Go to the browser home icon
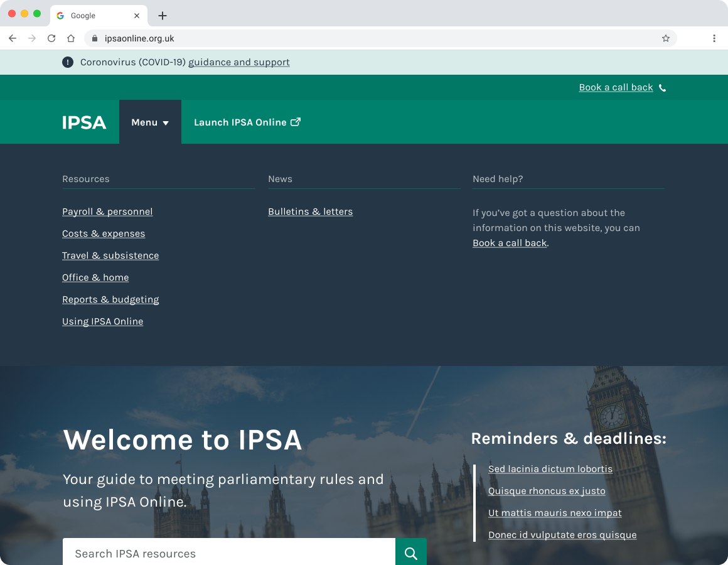Screen dimensions: 728x565 point(70,38)
